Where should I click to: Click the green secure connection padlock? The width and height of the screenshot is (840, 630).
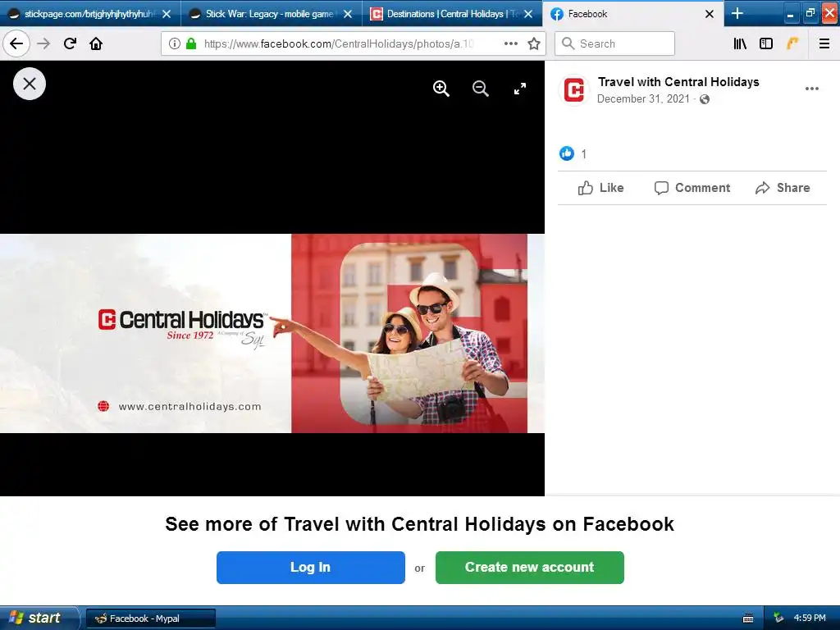(190, 43)
